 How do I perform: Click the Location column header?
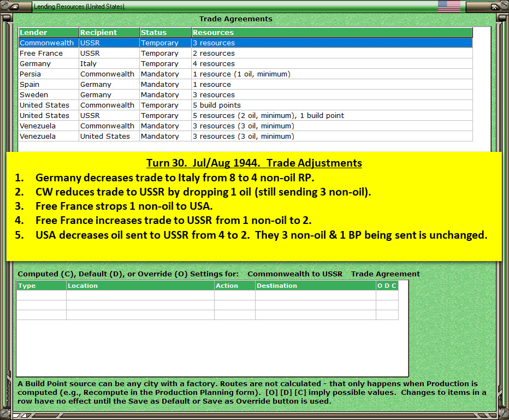pyautogui.click(x=140, y=286)
